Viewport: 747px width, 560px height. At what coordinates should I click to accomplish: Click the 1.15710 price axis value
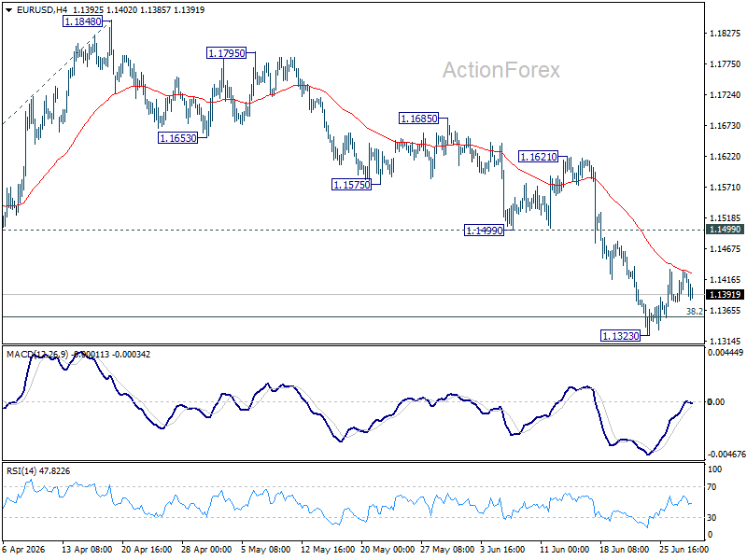pyautogui.click(x=726, y=188)
